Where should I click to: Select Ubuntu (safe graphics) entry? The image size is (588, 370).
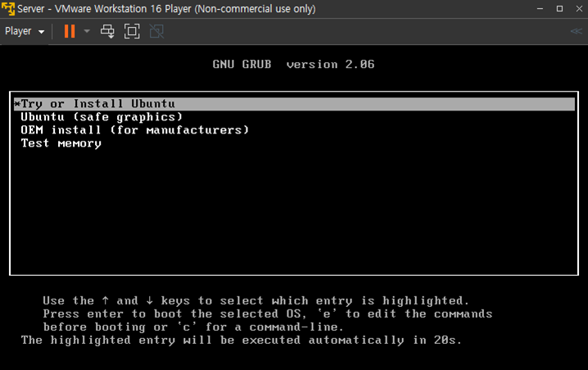[x=102, y=117]
